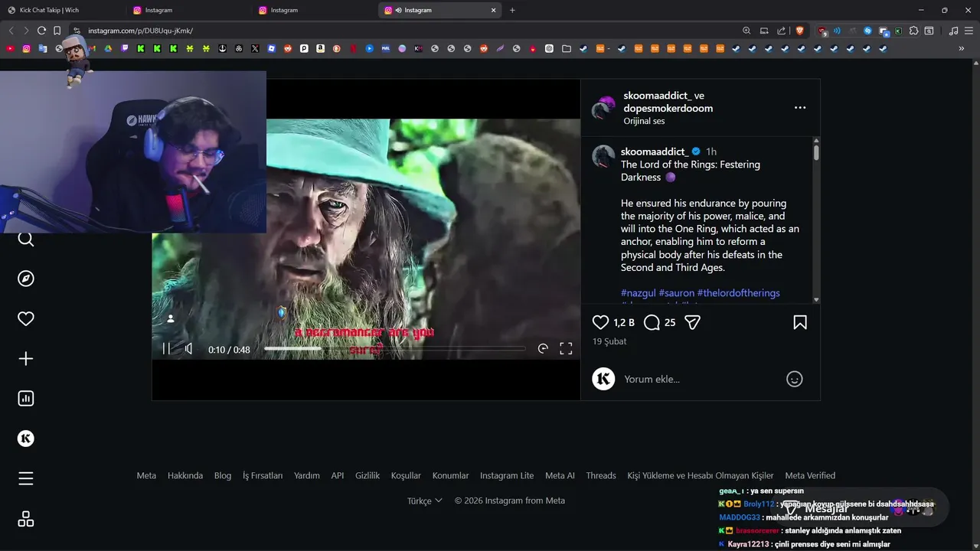
Task: Toggle the browser sidebar panel icon
Action: tap(929, 31)
